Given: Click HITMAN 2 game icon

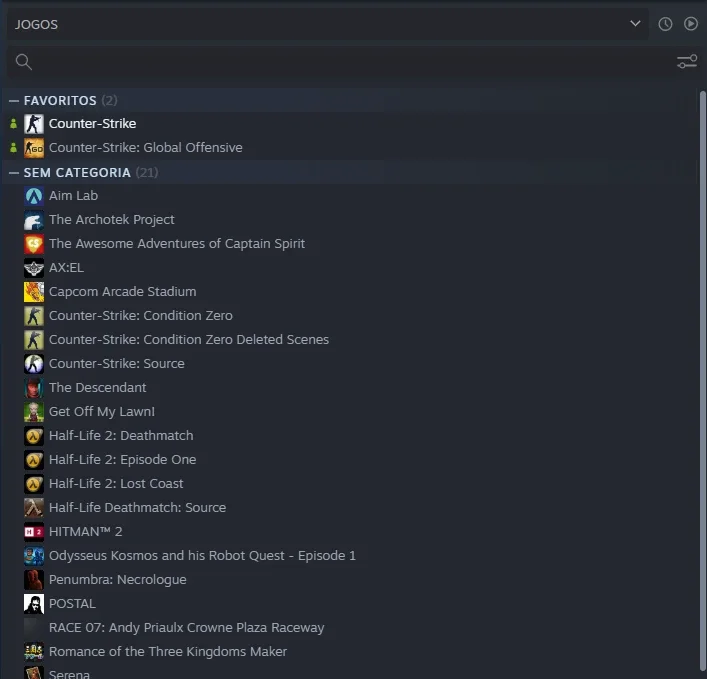Looking at the screenshot, I should (x=34, y=532).
